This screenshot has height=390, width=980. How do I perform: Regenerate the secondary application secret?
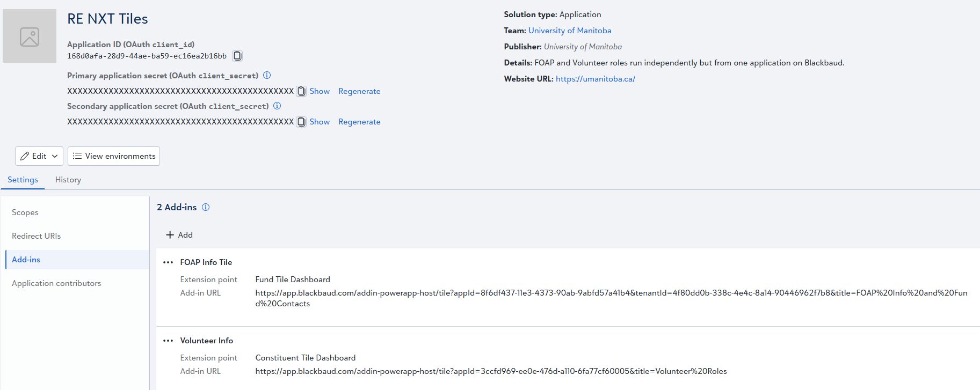coord(359,122)
